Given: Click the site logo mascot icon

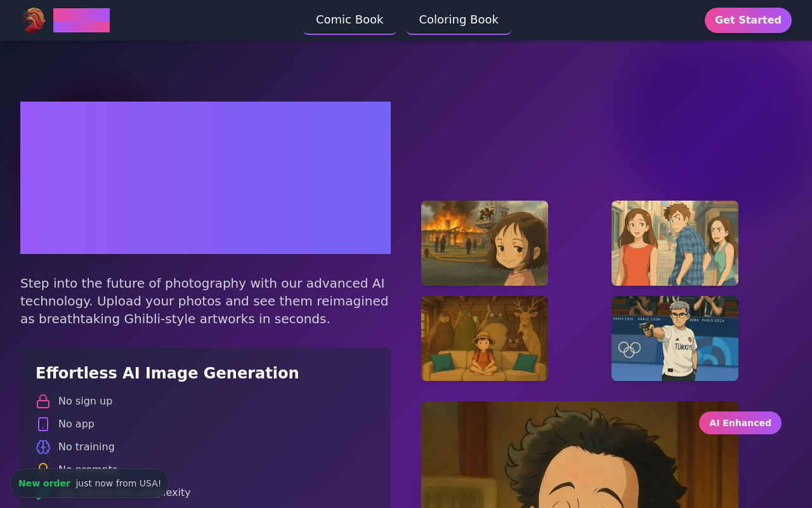Looking at the screenshot, I should click(x=34, y=20).
